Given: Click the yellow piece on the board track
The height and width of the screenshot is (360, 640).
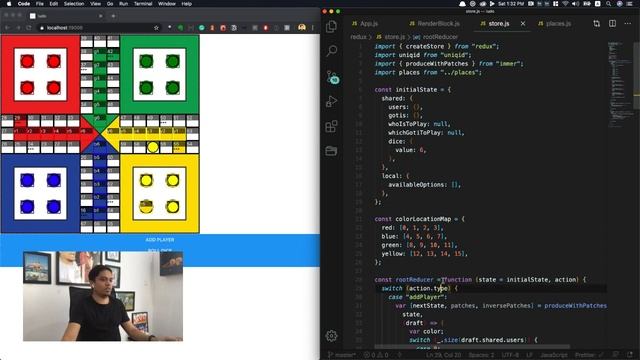Looking at the screenshot, I should pos(153,147).
